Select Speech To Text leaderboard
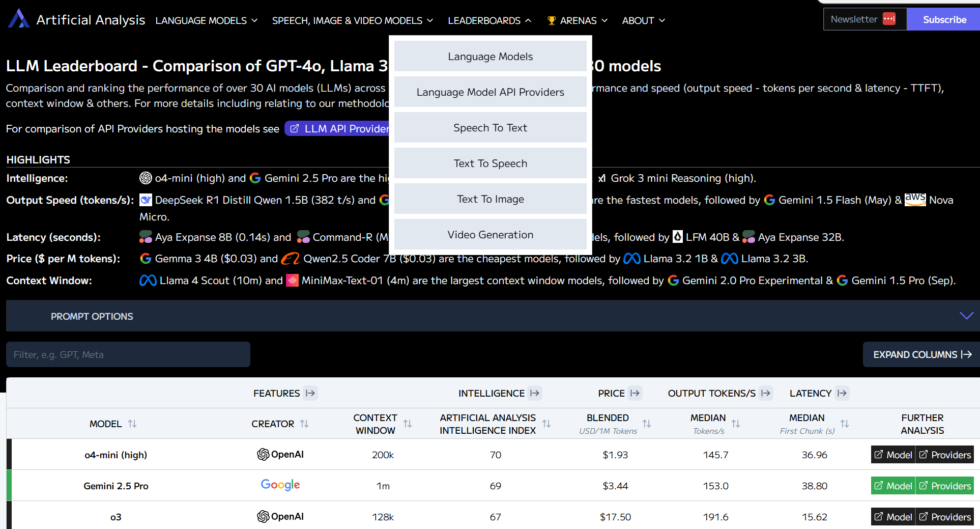The height and width of the screenshot is (529, 980). pyautogui.click(x=491, y=127)
